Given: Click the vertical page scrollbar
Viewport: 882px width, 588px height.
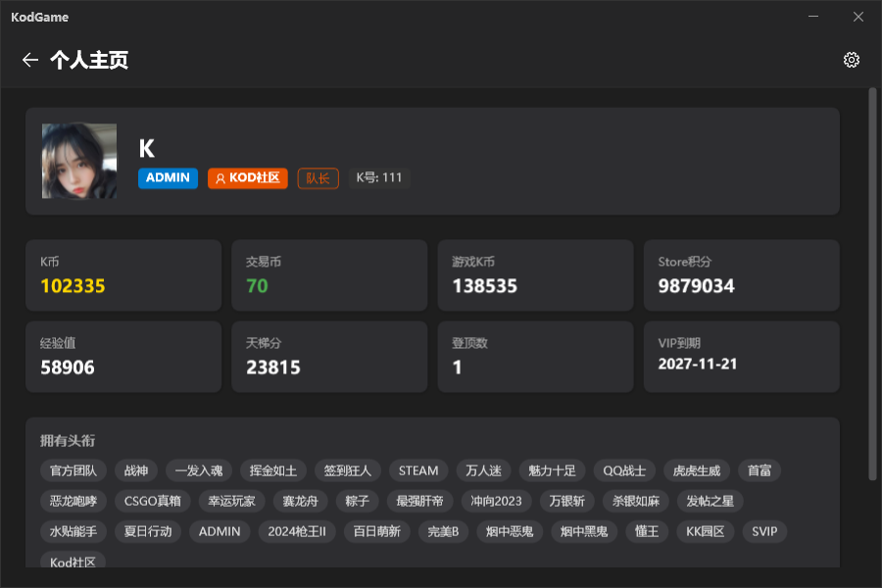Looking at the screenshot, I should (872, 284).
